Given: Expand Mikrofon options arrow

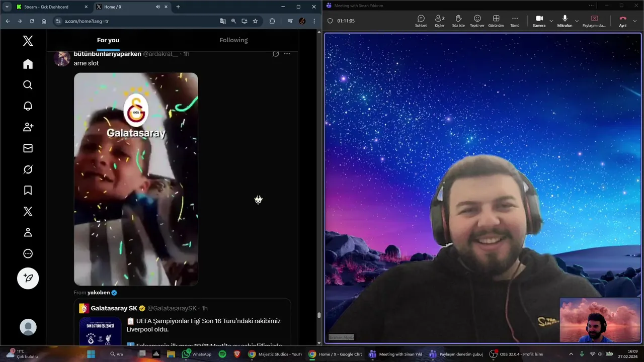Looking at the screenshot, I should point(577,21).
